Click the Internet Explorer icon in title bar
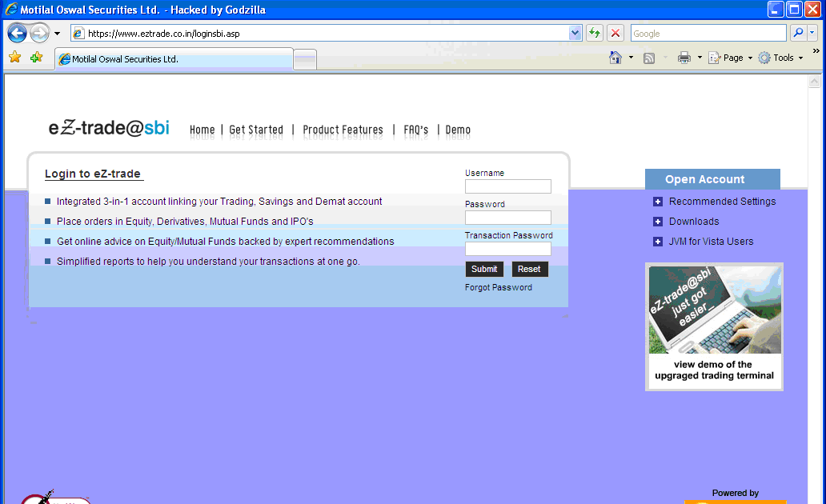 (11, 9)
